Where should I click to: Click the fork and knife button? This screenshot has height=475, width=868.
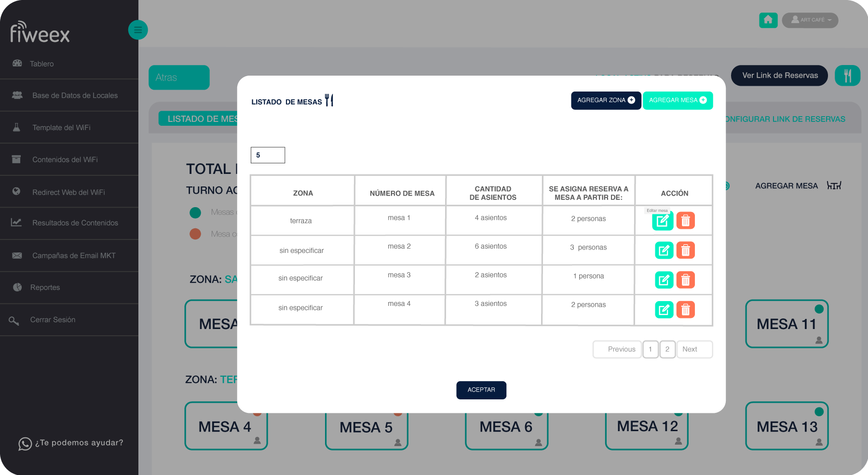847,76
